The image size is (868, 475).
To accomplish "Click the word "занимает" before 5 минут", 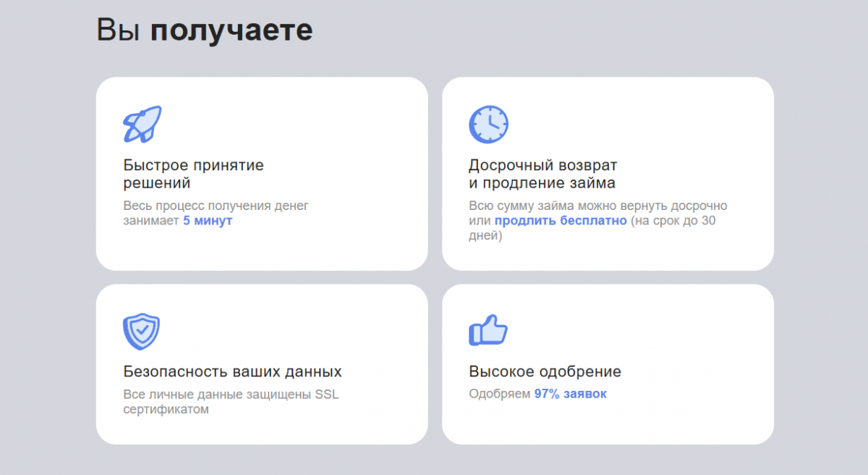I will click(150, 221).
